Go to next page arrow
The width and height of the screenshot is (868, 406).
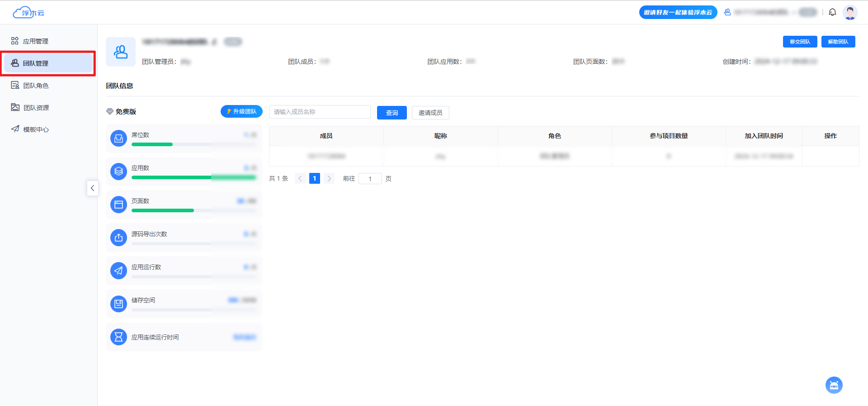click(x=329, y=178)
